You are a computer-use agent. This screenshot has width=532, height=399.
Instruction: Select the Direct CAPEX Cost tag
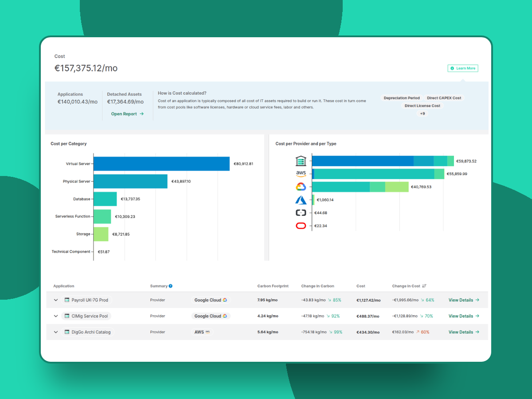tap(444, 98)
